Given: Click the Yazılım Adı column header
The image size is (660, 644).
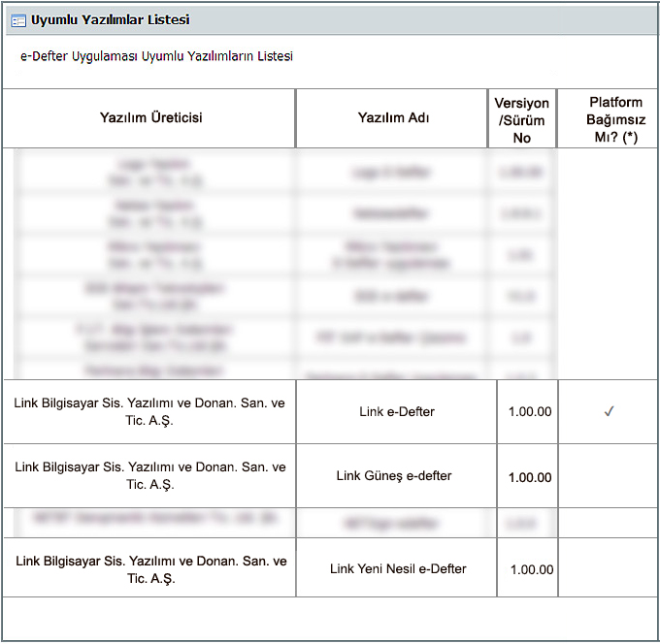Looking at the screenshot, I should 393,117.
